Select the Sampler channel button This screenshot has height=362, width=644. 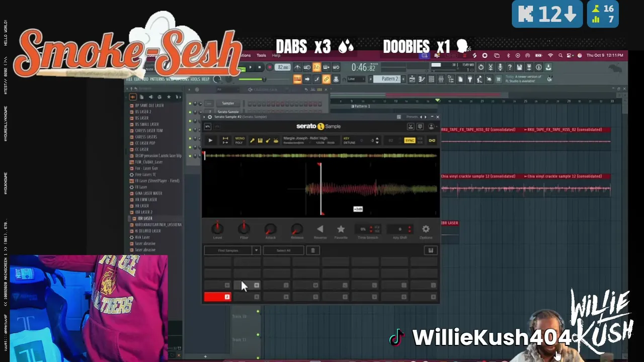(x=228, y=104)
